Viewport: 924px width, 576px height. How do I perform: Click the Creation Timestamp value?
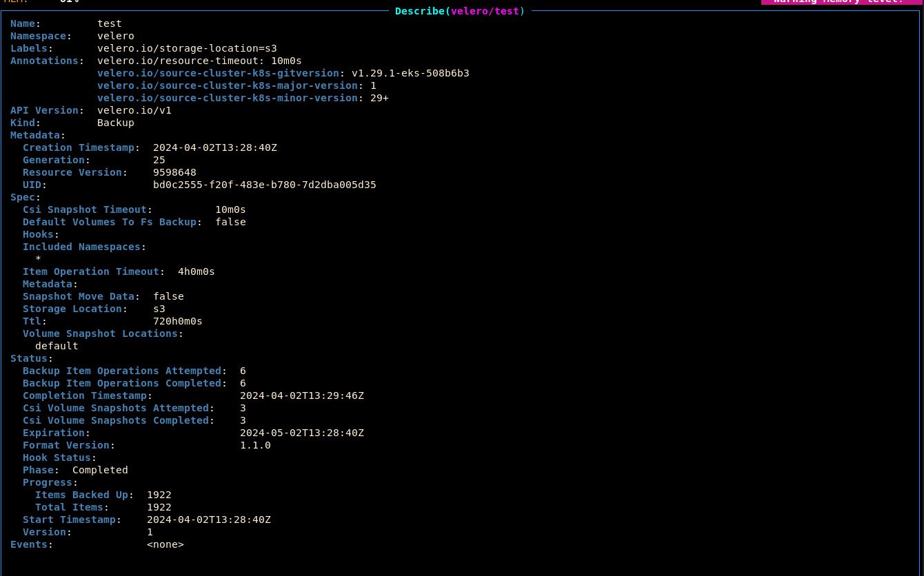tap(214, 147)
